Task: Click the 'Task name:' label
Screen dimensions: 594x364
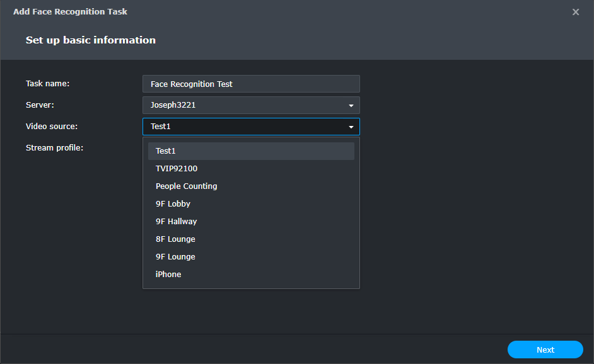Action: 47,84
